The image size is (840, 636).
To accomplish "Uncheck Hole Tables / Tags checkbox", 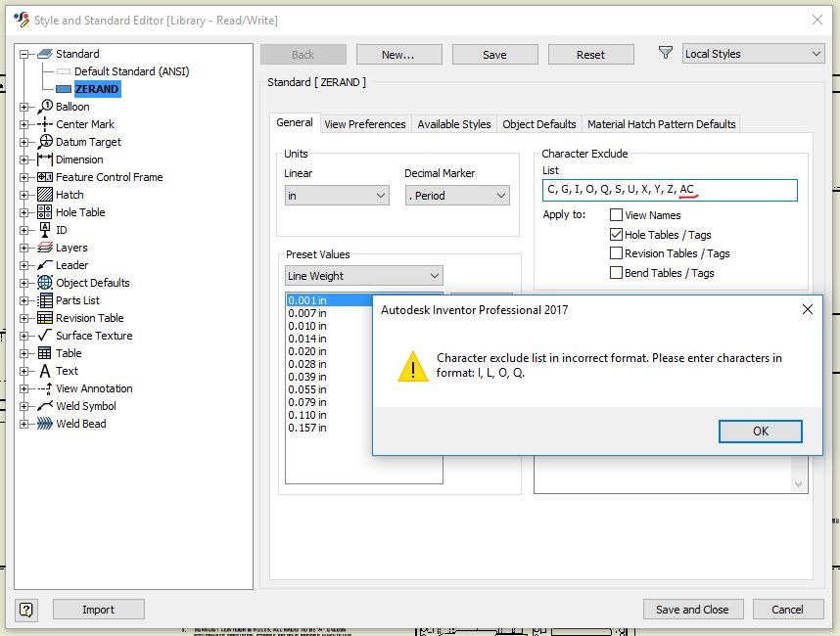I will 616,235.
